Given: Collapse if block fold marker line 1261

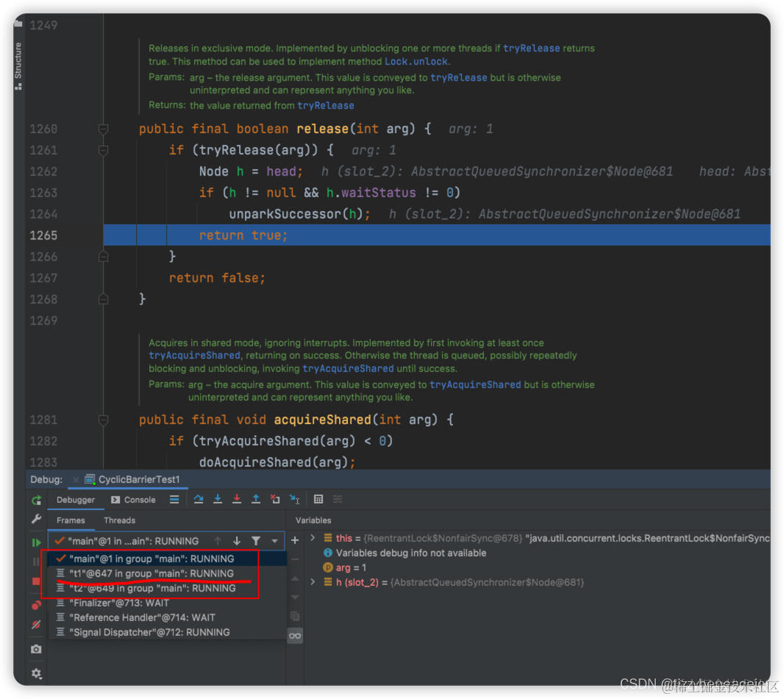Looking at the screenshot, I should [104, 150].
